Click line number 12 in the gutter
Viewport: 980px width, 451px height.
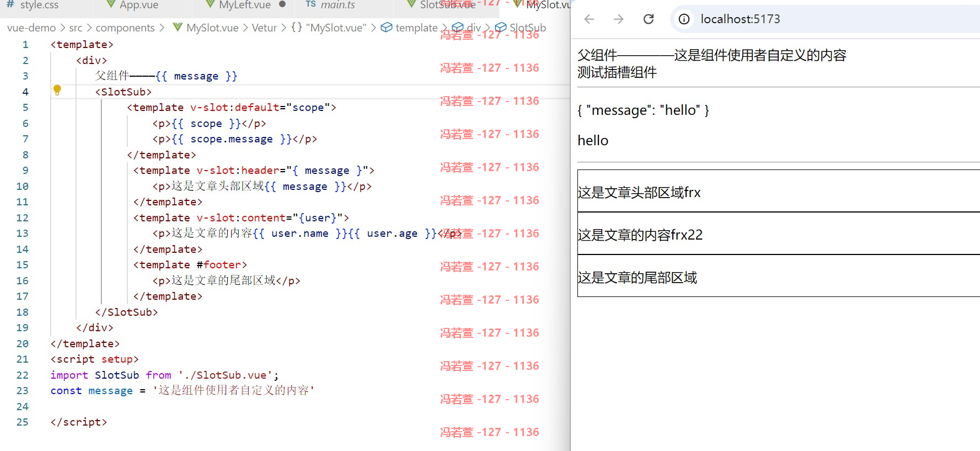pyautogui.click(x=22, y=218)
